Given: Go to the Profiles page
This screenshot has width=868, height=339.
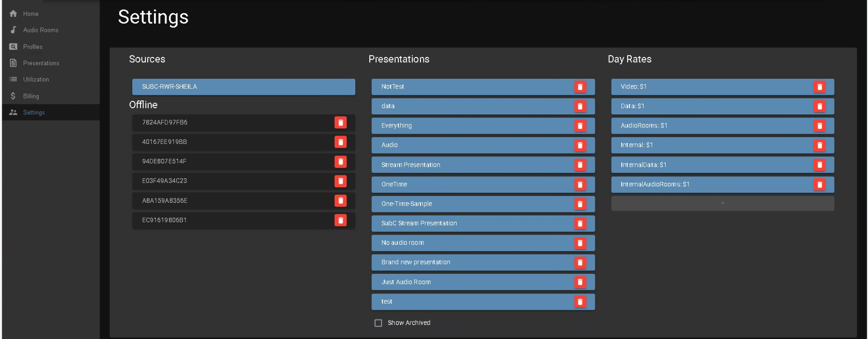Looking at the screenshot, I should pyautogui.click(x=33, y=47).
